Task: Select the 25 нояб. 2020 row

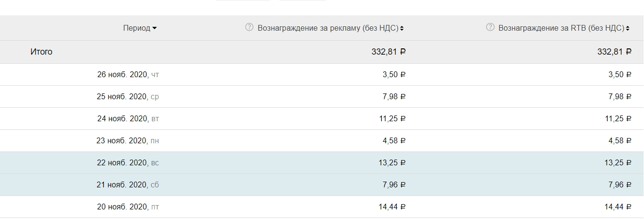Action: (322, 96)
